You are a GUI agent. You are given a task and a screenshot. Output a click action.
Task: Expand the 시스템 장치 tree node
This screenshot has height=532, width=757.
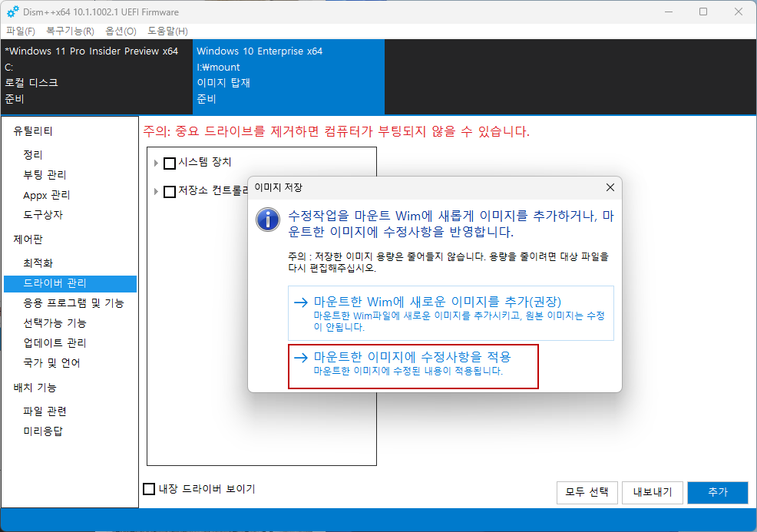click(x=156, y=164)
